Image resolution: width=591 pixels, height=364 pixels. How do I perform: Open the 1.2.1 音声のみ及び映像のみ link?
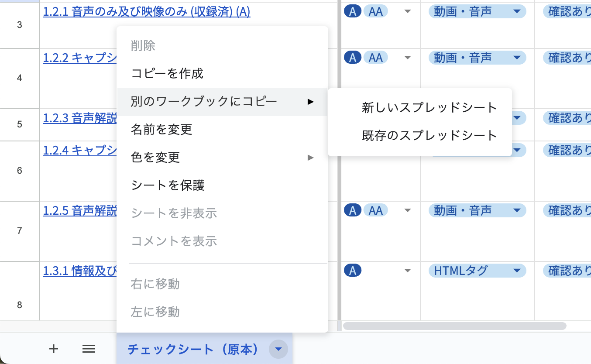[x=146, y=12]
